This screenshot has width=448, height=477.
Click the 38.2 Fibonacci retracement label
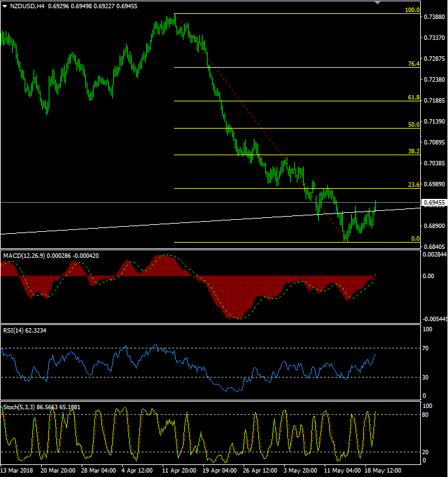pos(413,151)
